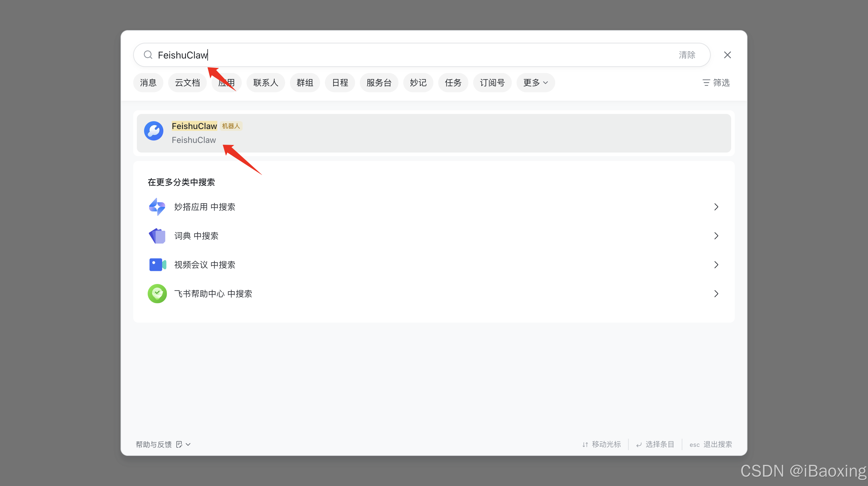Toggle the 消息 filter chip
Image resolution: width=868 pixels, height=486 pixels.
pyautogui.click(x=148, y=83)
